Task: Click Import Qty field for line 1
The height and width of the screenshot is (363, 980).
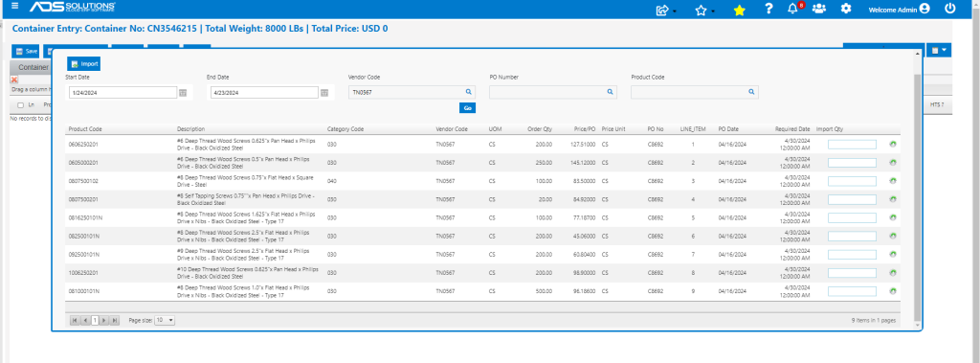Action: [852, 145]
